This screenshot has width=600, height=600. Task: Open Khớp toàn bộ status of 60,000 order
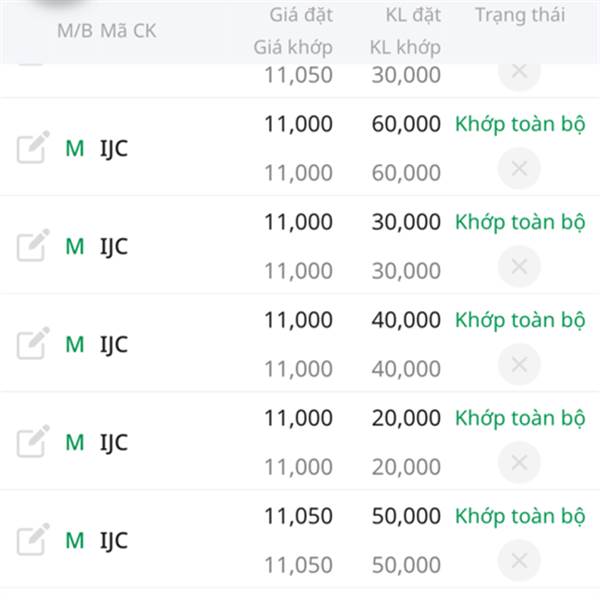519,124
